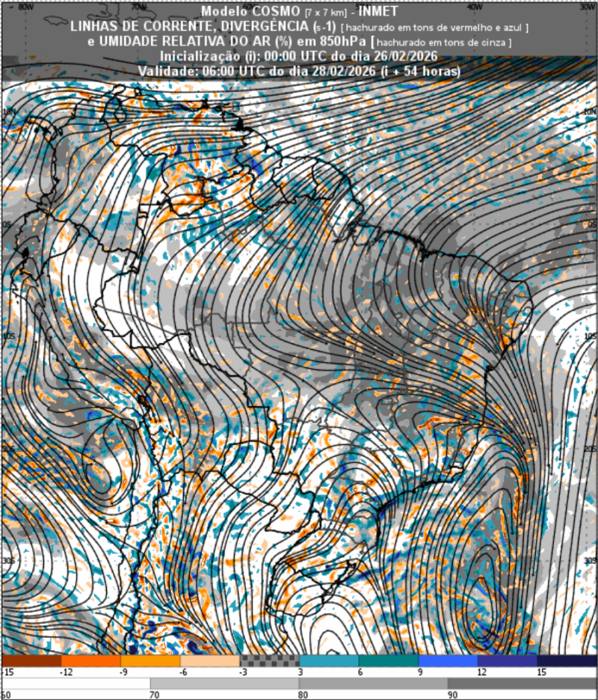Click the light blue 3 to 6 swatch
Viewport: 598px width, 700px height.
(x=329, y=661)
